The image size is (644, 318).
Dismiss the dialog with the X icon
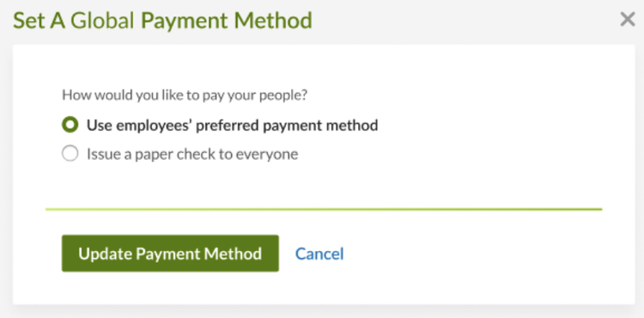(x=628, y=19)
